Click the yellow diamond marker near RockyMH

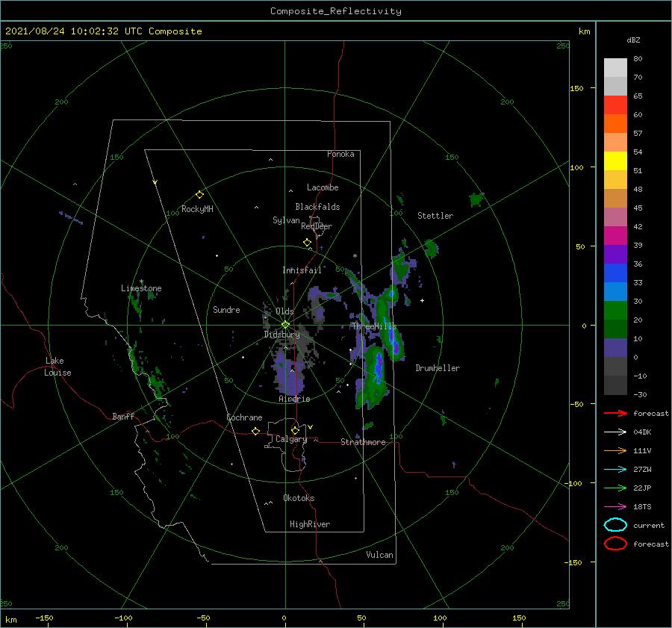(x=199, y=195)
